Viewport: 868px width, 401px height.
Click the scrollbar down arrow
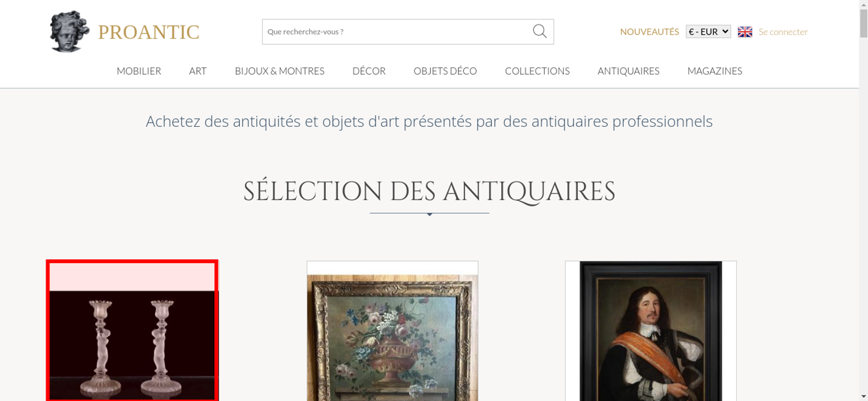point(864,396)
